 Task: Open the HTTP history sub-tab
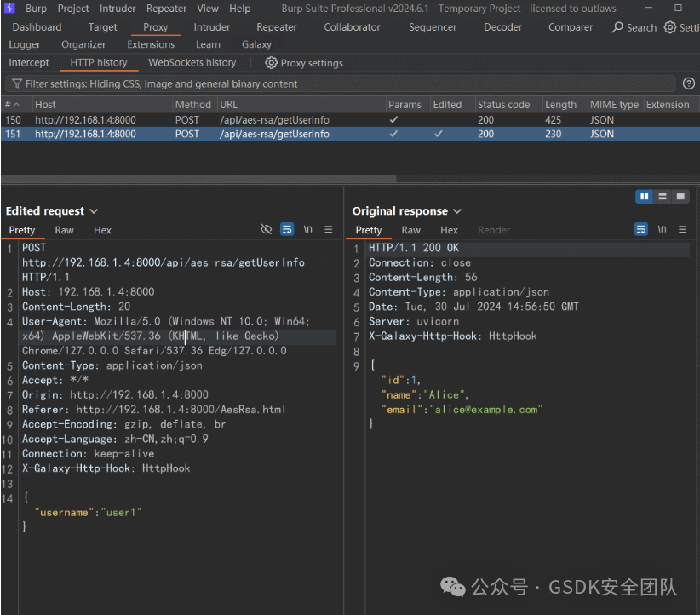click(x=99, y=62)
